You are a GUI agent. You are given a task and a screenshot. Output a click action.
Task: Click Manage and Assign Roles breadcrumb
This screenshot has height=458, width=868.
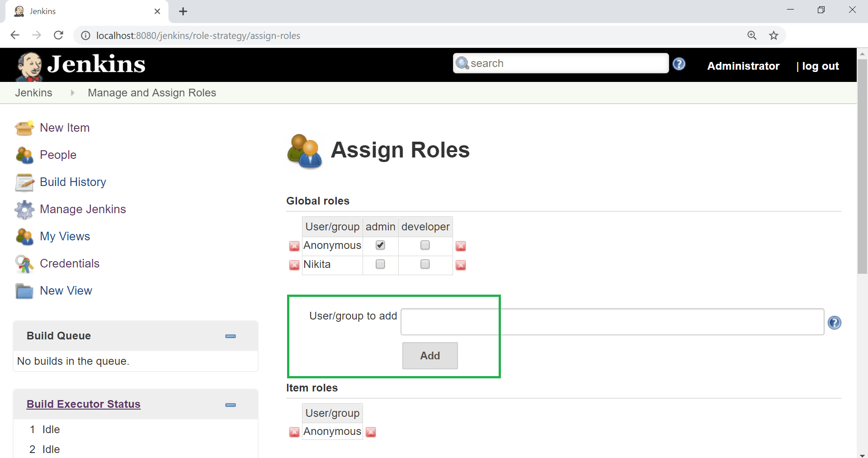point(152,93)
